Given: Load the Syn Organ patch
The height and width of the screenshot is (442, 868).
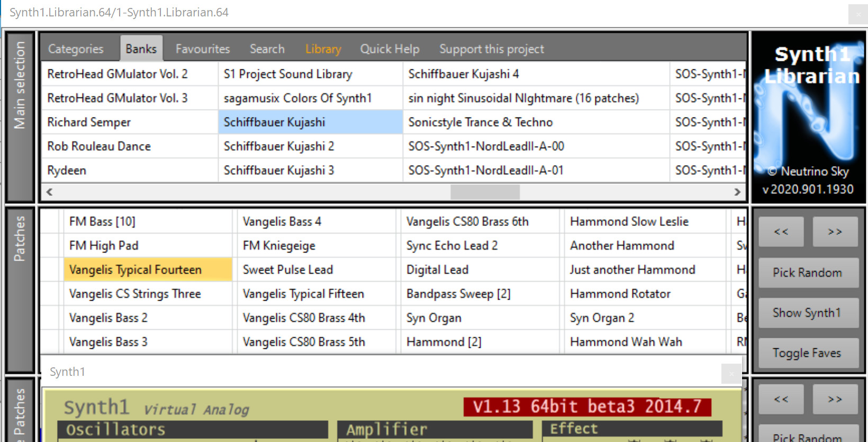Looking at the screenshot, I should tap(480, 318).
